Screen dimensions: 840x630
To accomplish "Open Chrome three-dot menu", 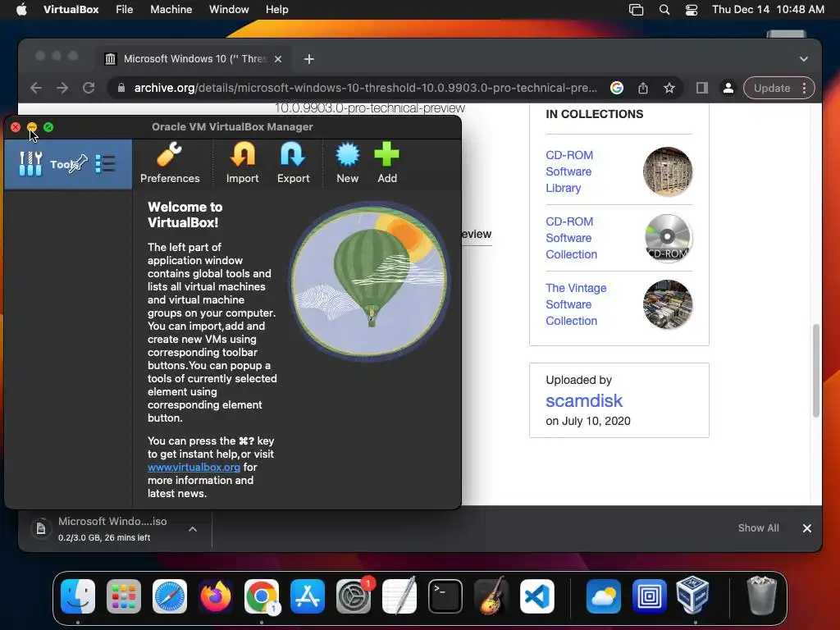I will (804, 88).
